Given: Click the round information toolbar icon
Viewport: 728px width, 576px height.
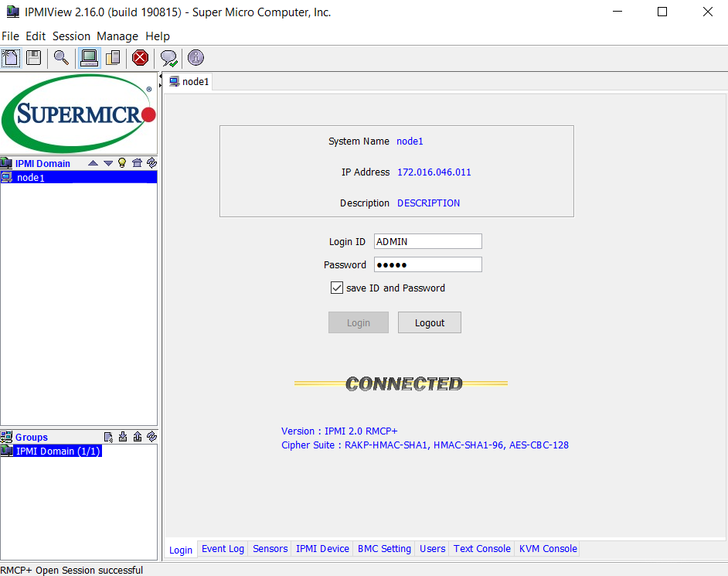Looking at the screenshot, I should tap(196, 57).
